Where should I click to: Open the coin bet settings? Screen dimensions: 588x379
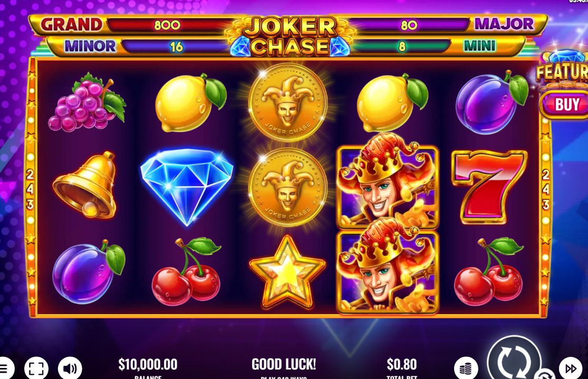click(x=466, y=369)
